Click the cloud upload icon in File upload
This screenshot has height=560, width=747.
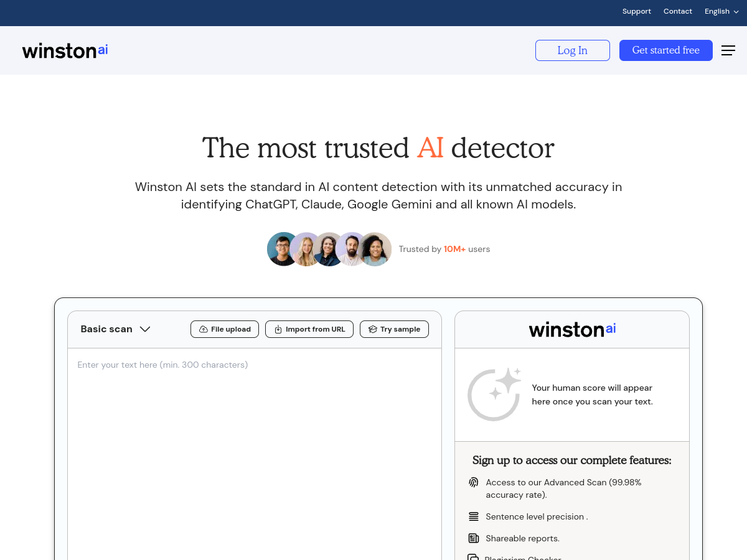[203, 329]
